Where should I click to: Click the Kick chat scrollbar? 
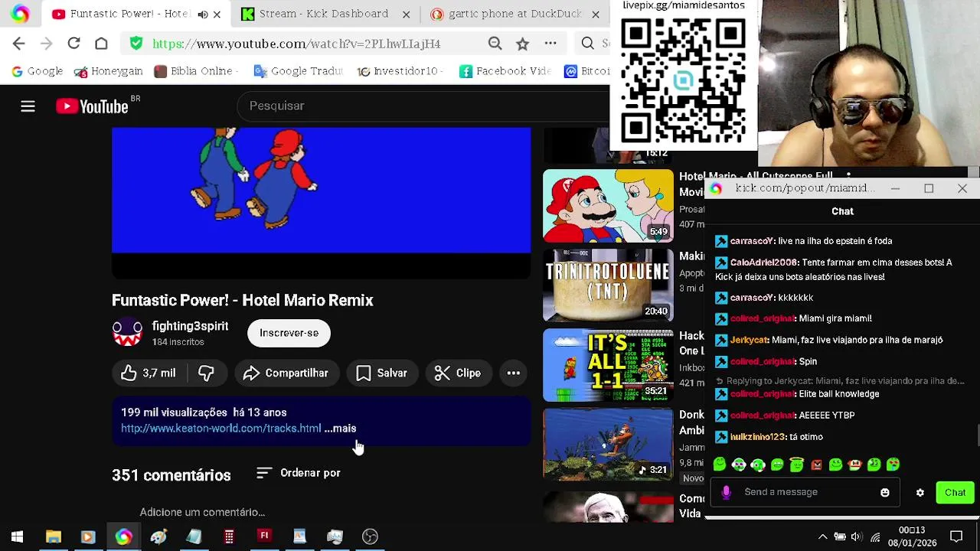click(x=977, y=435)
